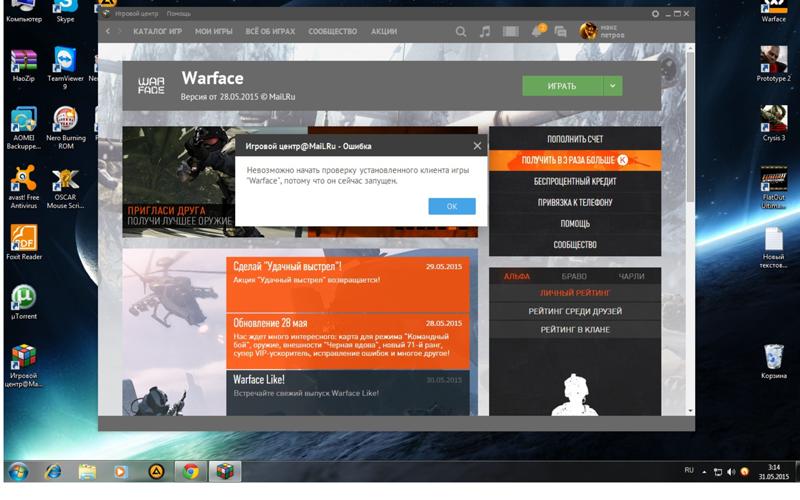Open the МОИ ИГРЫ menu
The height and width of the screenshot is (500, 800).
pyautogui.click(x=213, y=32)
